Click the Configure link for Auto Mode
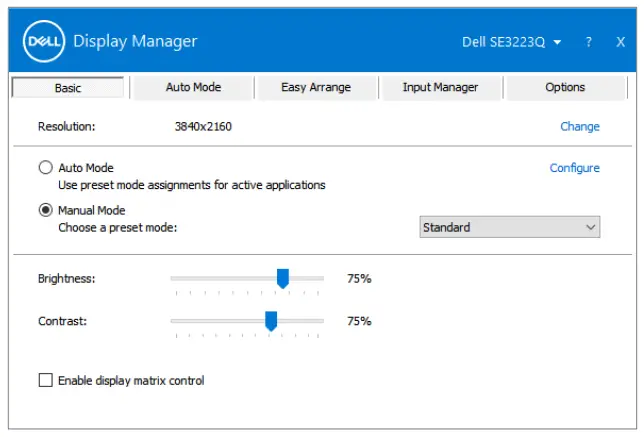This screenshot has height=437, width=644. click(x=574, y=168)
